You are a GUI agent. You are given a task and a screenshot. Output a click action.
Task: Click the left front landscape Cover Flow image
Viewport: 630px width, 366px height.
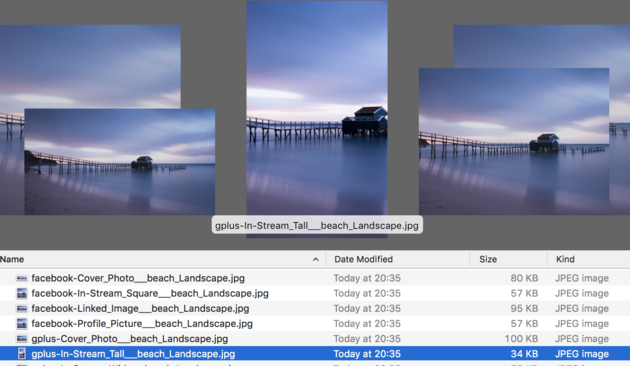tap(120, 162)
